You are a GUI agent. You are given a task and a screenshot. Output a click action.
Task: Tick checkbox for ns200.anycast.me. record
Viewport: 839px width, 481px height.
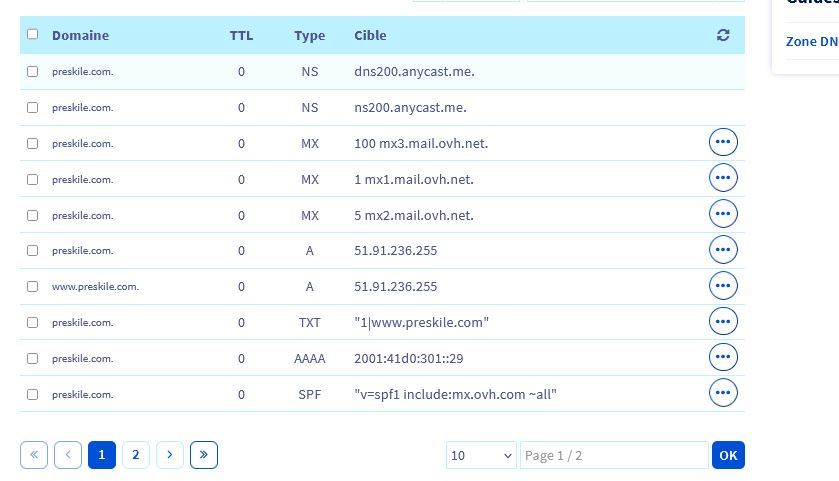coord(32,108)
